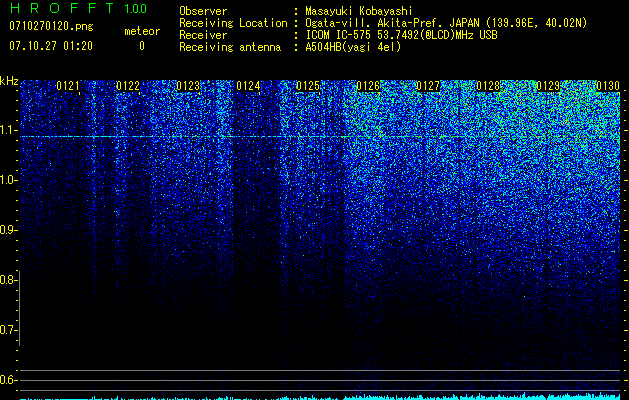Screen dimensions: 629x400
Task: Click the 0121 time marker
Action: [68, 86]
